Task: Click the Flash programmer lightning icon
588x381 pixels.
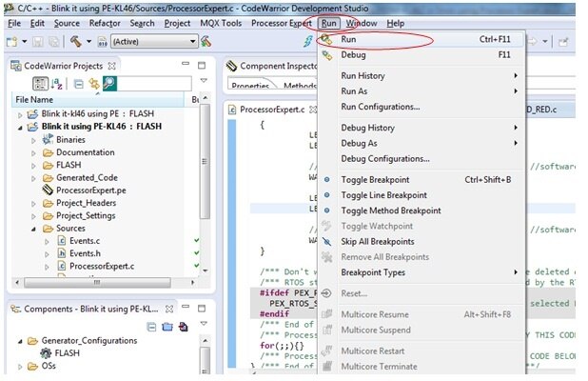Action: (308, 41)
